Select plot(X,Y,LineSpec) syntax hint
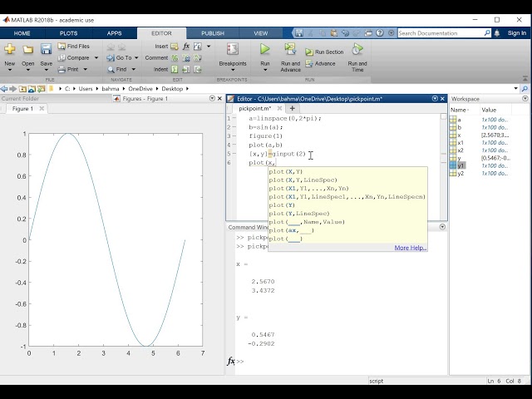The width and height of the screenshot is (532, 399). click(303, 180)
